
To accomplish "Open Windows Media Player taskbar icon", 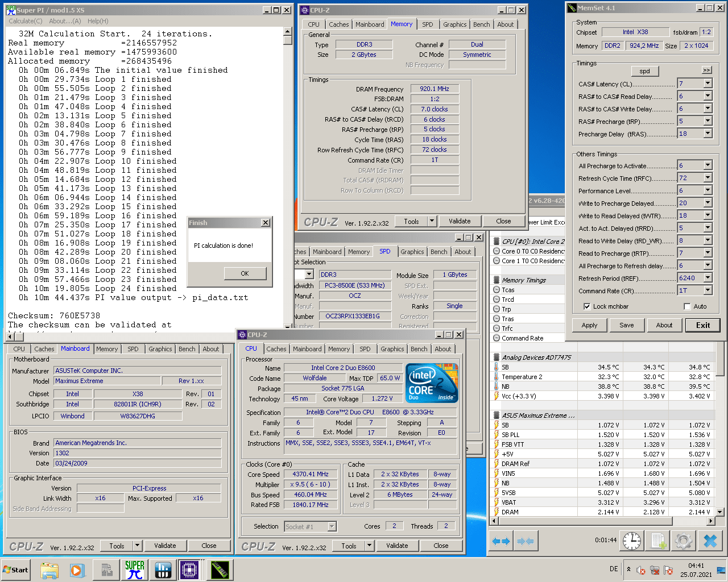I will click(77, 569).
